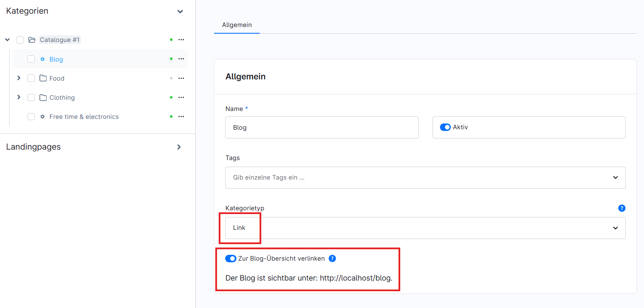Open the three-dot menu for Catalogue #1
Viewport: 644px width, 308px height.
(181, 40)
